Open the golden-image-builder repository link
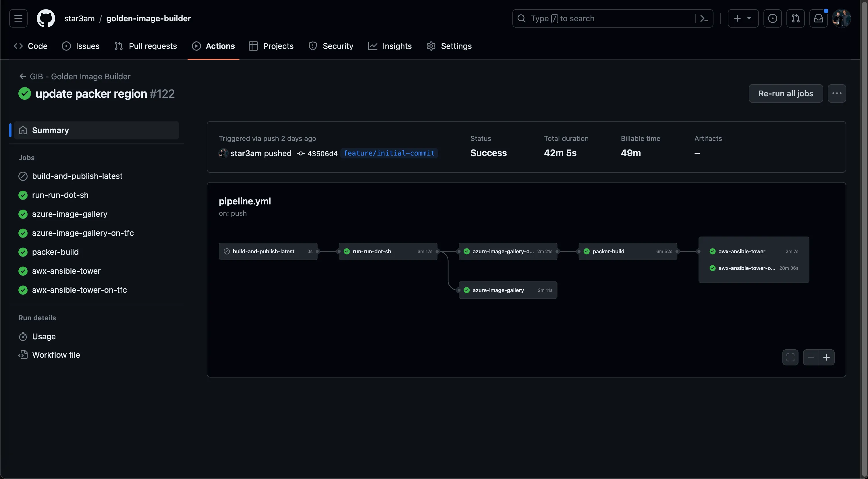This screenshot has height=479, width=868. 148,18
